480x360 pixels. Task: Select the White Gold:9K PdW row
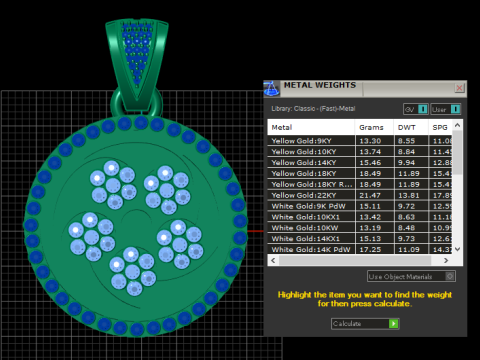pos(360,206)
